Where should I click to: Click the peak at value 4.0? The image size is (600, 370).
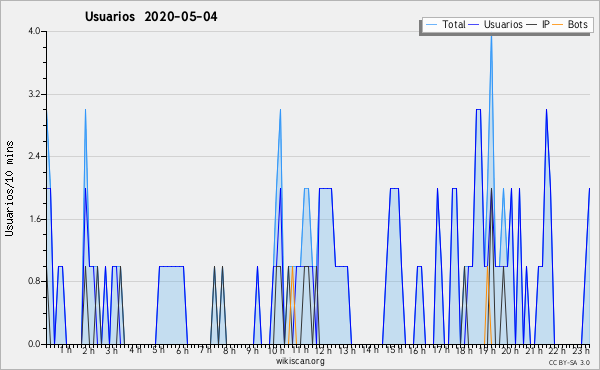pyautogui.click(x=491, y=34)
